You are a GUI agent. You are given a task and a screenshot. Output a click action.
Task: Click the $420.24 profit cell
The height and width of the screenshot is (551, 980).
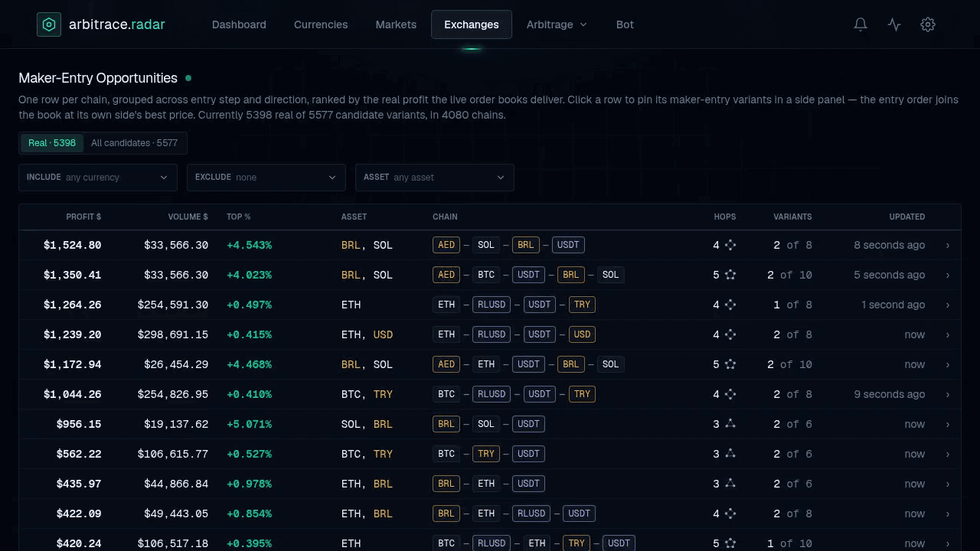(79, 543)
